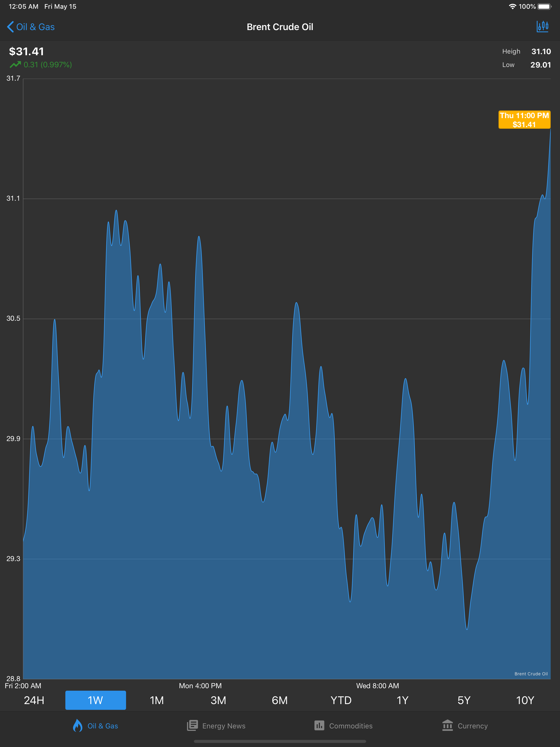Tap the Brent Crude Oil chart legend
This screenshot has width=560, height=747.
tap(531, 674)
